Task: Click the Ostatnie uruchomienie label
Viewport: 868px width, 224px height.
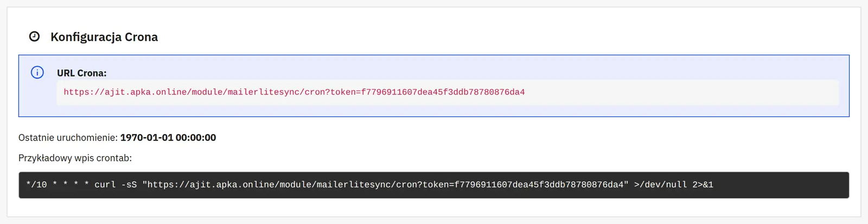Action: click(68, 138)
